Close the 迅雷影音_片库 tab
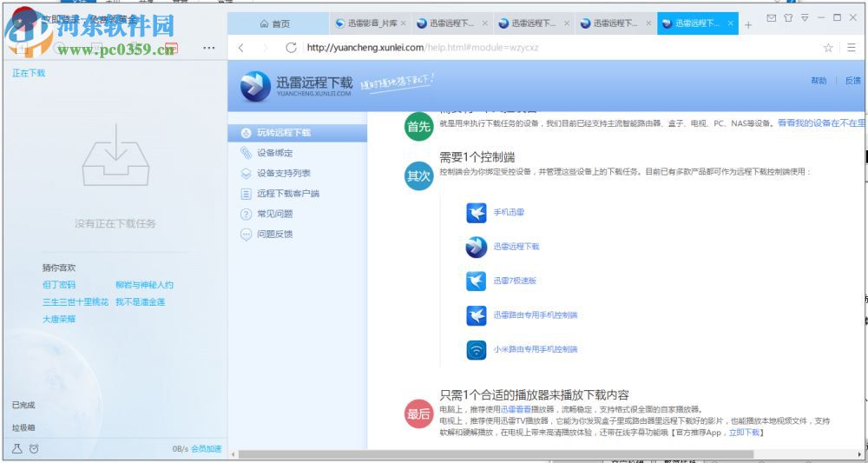The width and height of the screenshot is (868, 463). (403, 23)
